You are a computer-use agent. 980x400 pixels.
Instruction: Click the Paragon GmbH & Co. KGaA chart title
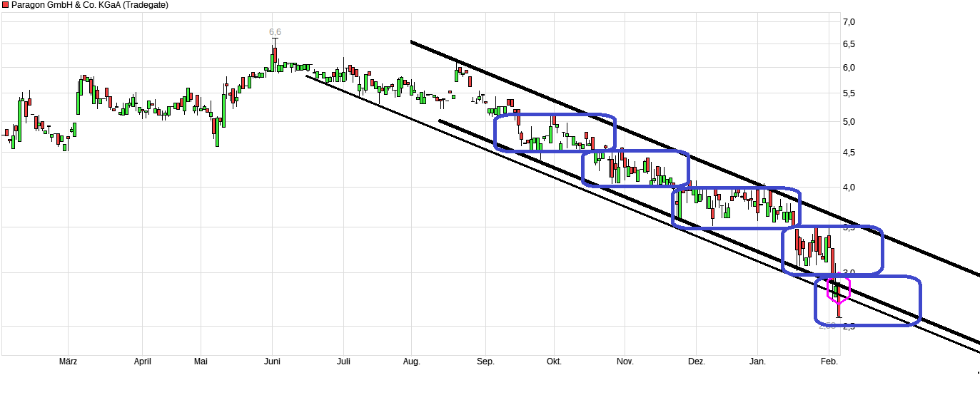(x=90, y=5)
